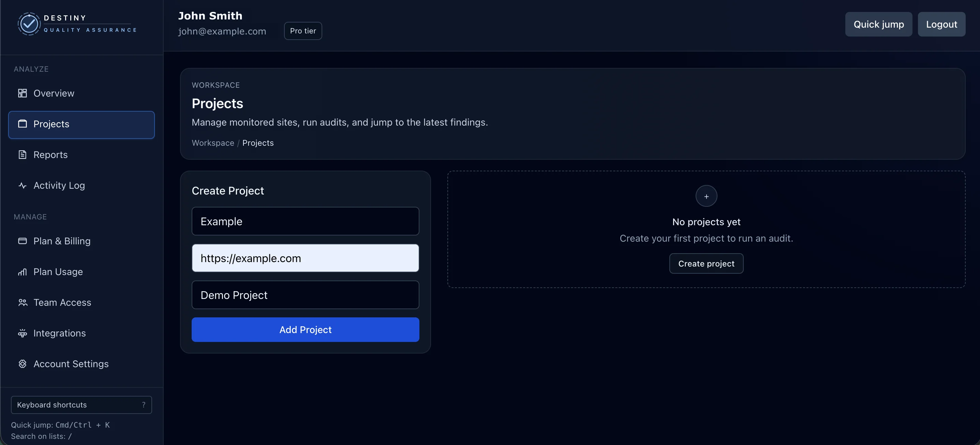Click the Plan & Billing card icon
The width and height of the screenshot is (980, 445).
pos(23,241)
